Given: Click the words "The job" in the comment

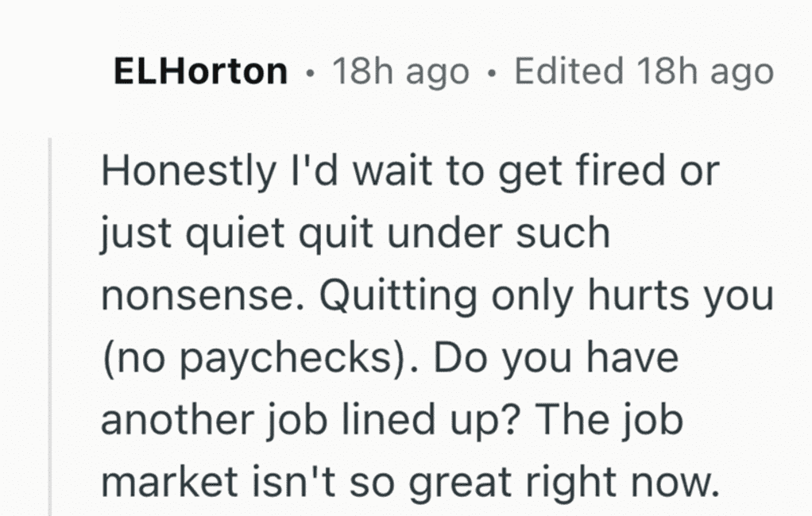Looking at the screenshot, I should point(622,419).
